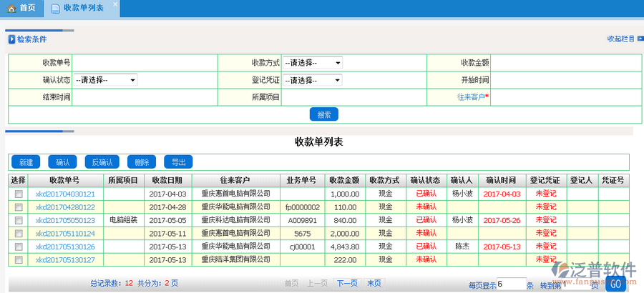Export list with 导出 button
644x293 pixels.
point(178,162)
